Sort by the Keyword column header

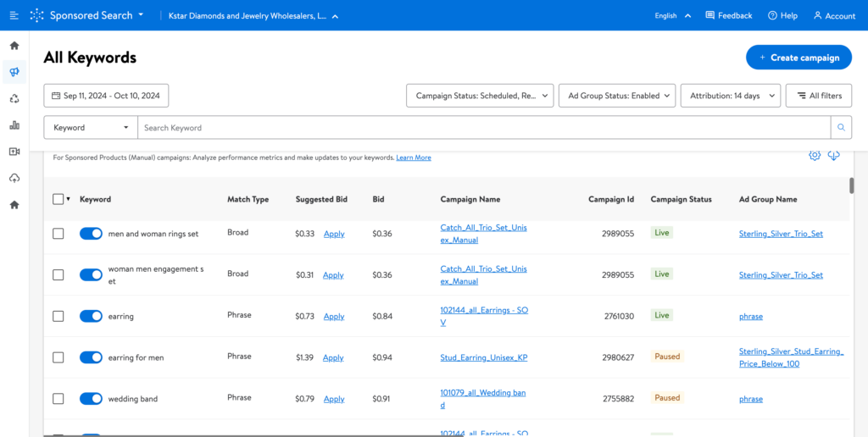pyautogui.click(x=95, y=200)
